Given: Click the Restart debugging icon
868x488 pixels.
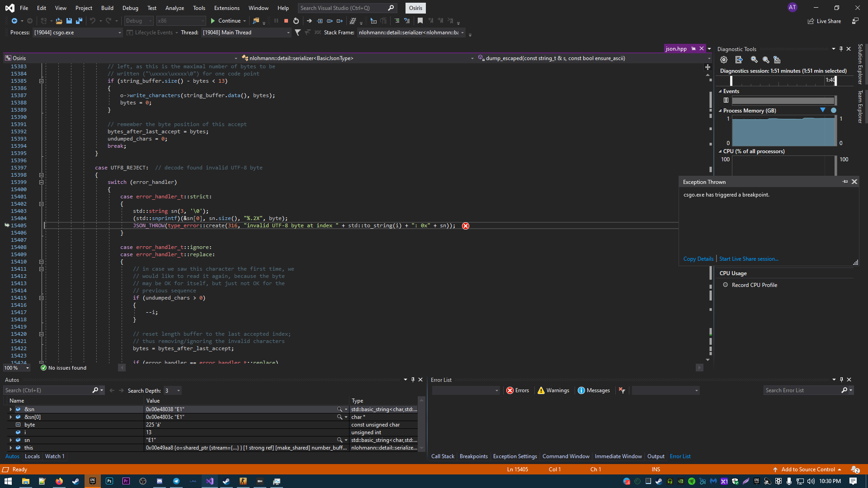Looking at the screenshot, I should [296, 21].
